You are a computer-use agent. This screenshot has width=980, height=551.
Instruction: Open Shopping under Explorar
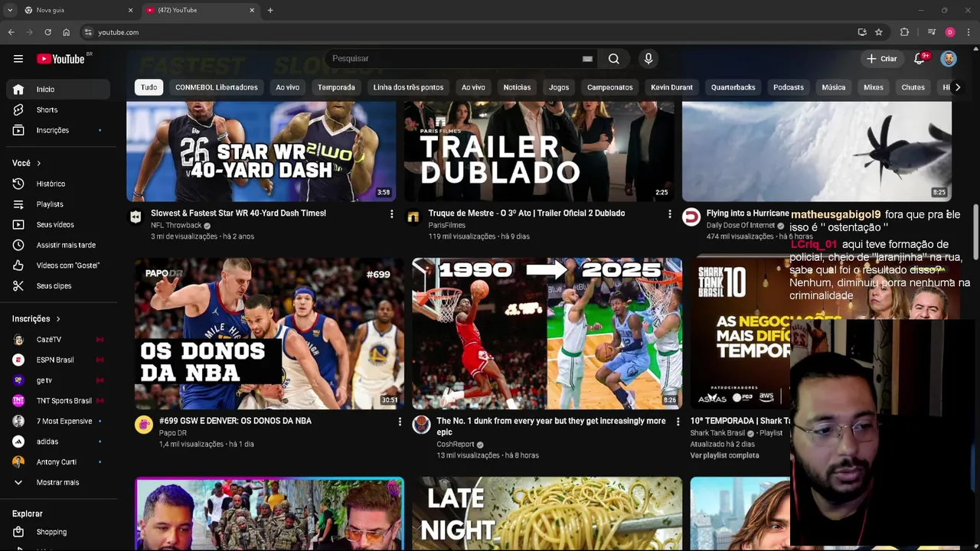point(58,532)
